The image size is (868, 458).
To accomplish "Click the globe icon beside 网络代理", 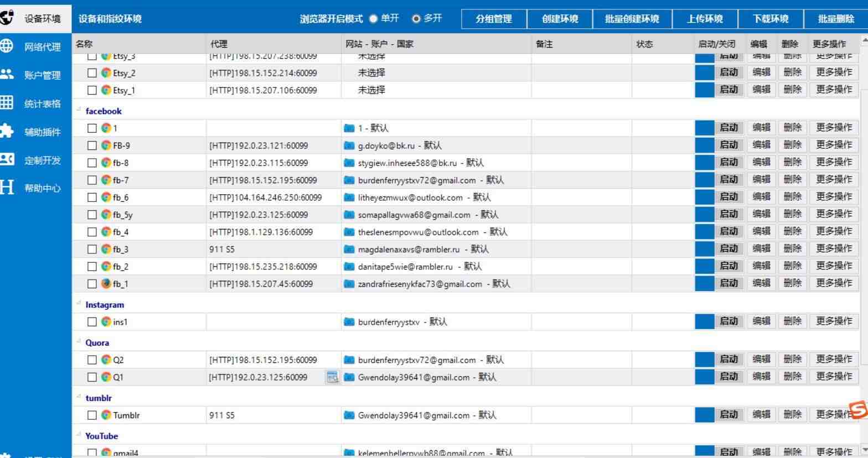I will point(7,45).
